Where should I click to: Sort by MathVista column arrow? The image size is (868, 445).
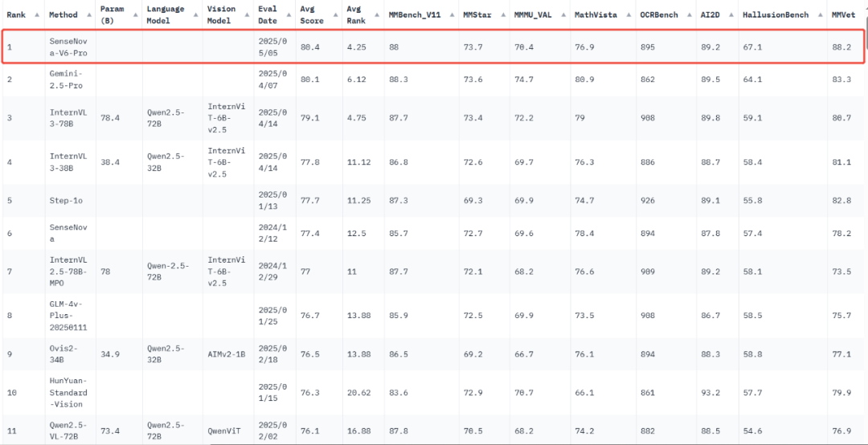coord(628,15)
